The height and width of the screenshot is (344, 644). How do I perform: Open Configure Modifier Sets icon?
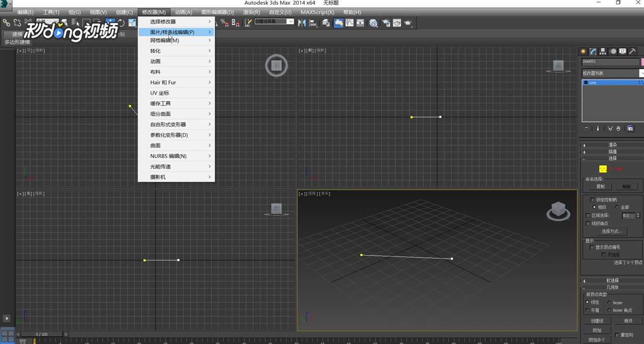pos(630,129)
